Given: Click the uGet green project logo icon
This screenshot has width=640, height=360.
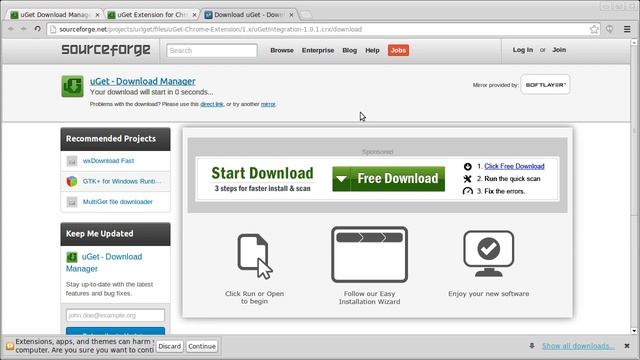Looking at the screenshot, I should (x=73, y=86).
